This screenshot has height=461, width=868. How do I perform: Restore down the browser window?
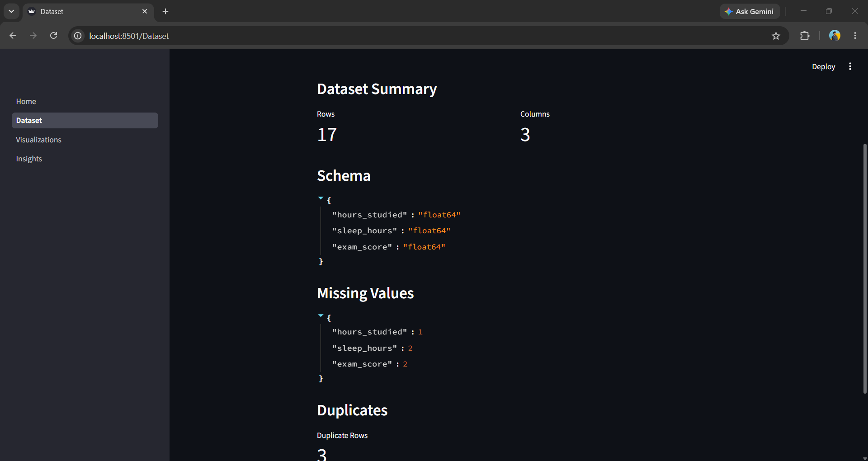tap(829, 11)
